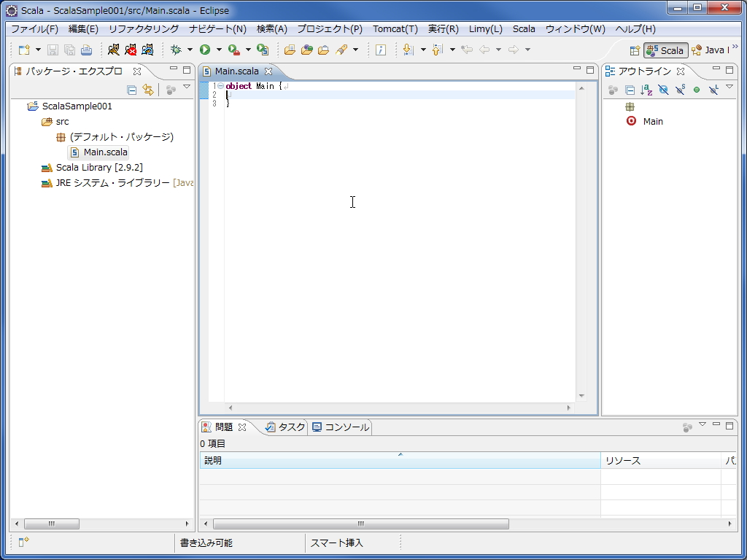Restart Tomcat via blue-arrow cat icon

coord(147,50)
